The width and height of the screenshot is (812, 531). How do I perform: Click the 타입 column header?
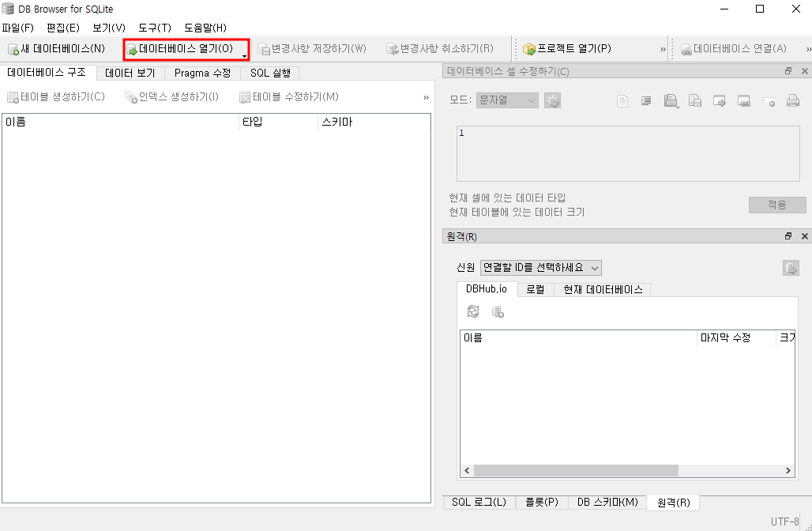pyautogui.click(x=278, y=122)
